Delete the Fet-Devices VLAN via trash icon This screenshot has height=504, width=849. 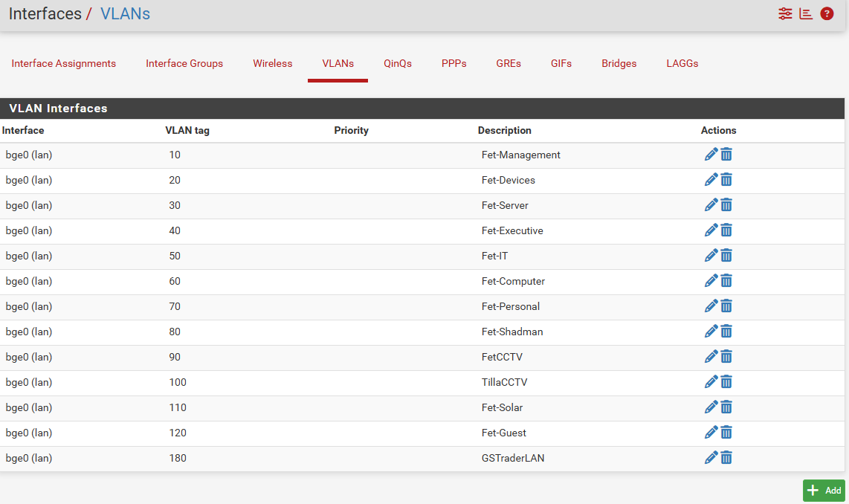pos(726,180)
